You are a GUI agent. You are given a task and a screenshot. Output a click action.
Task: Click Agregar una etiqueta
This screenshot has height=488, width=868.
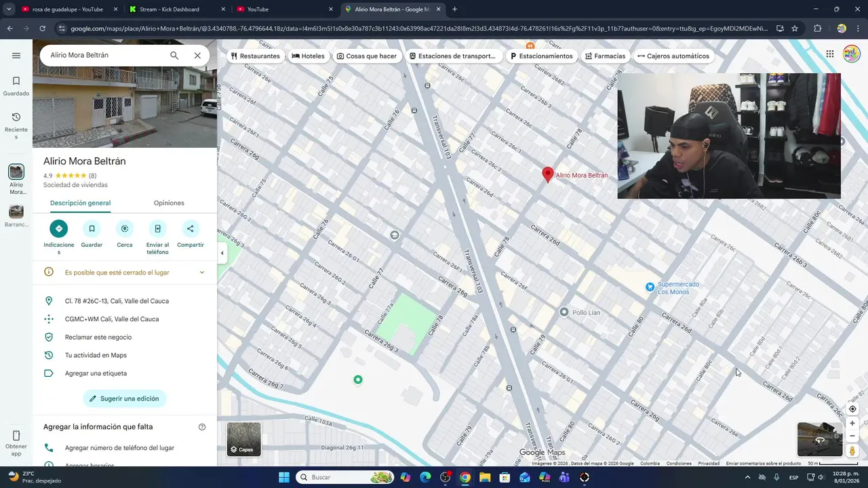(96, 373)
